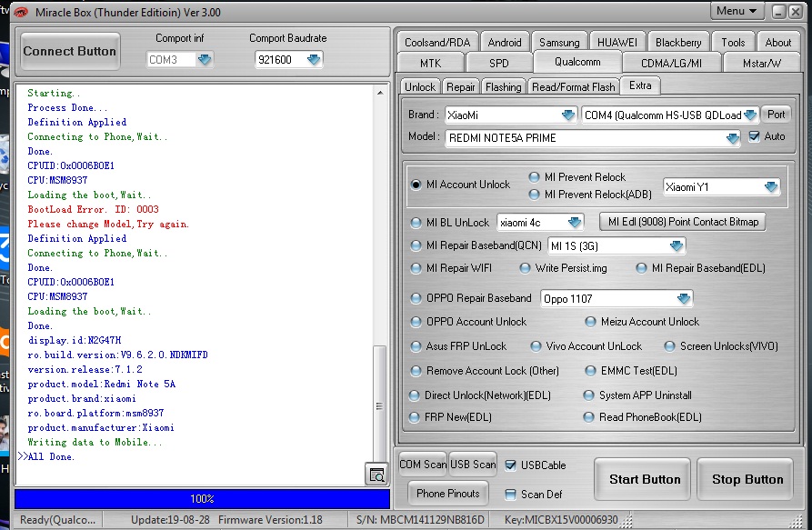Click the USB Scan button

(473, 465)
